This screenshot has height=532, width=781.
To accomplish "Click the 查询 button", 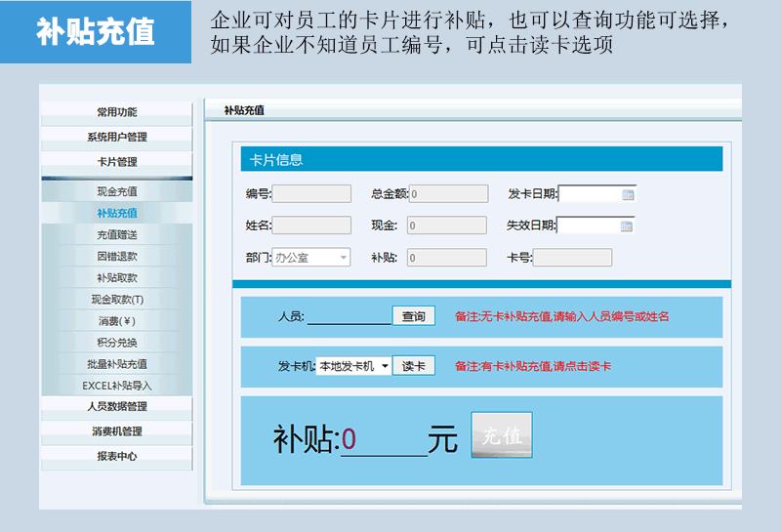I will coord(413,316).
